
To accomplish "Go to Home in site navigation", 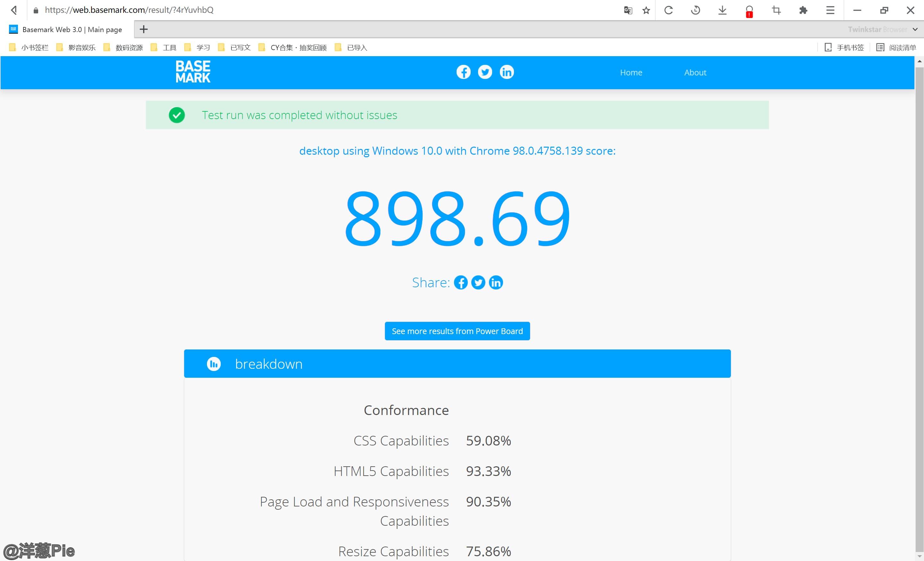I will coord(631,73).
